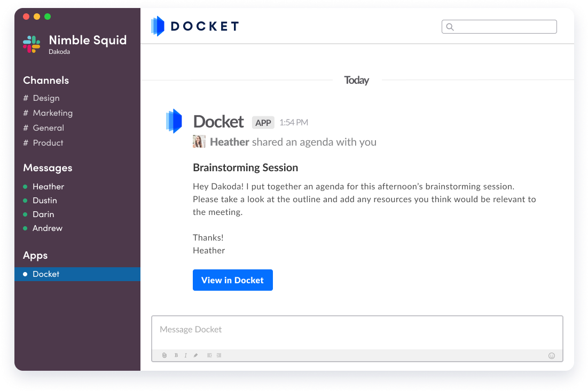Click the 1:54 PM timestamp
Screen dimensions: 588x391
(x=294, y=123)
